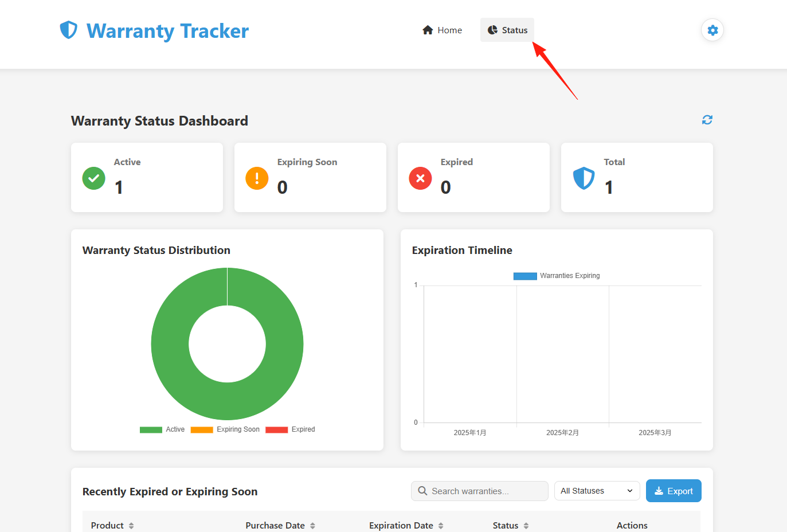Select the Status navigation tab

click(x=507, y=30)
